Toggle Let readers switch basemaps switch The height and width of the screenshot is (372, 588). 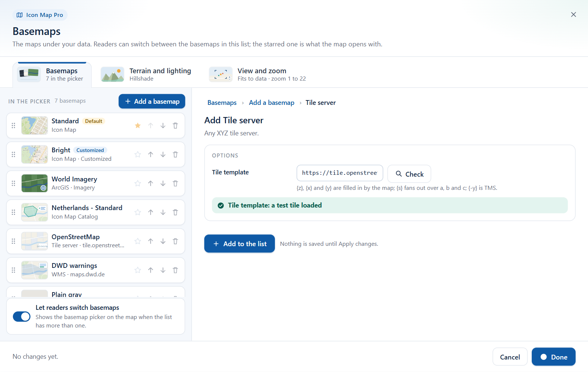tap(22, 316)
